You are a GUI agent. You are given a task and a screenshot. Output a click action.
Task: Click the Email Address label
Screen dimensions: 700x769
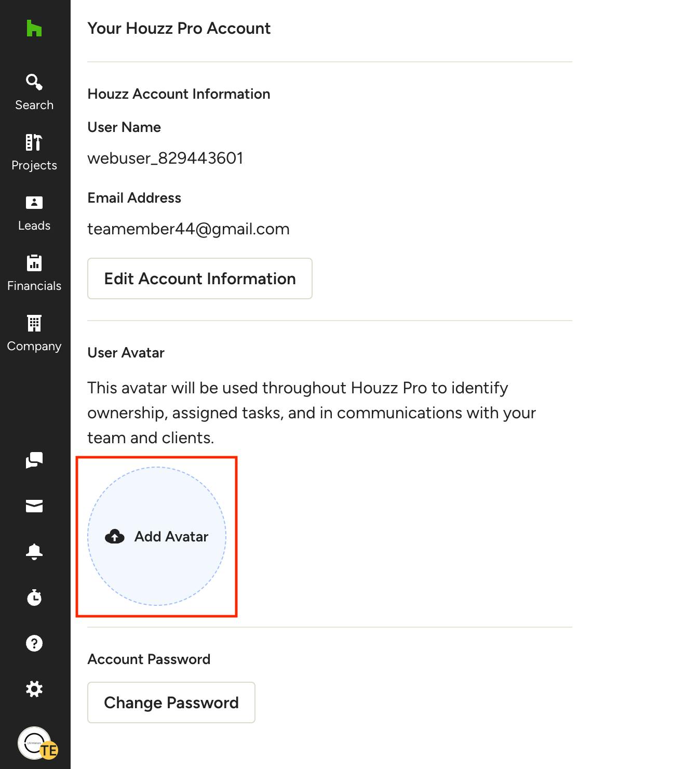[134, 198]
